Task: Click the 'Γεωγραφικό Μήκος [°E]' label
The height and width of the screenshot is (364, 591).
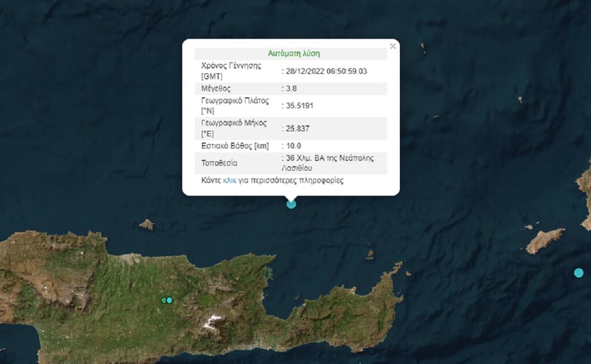Action: coord(234,128)
